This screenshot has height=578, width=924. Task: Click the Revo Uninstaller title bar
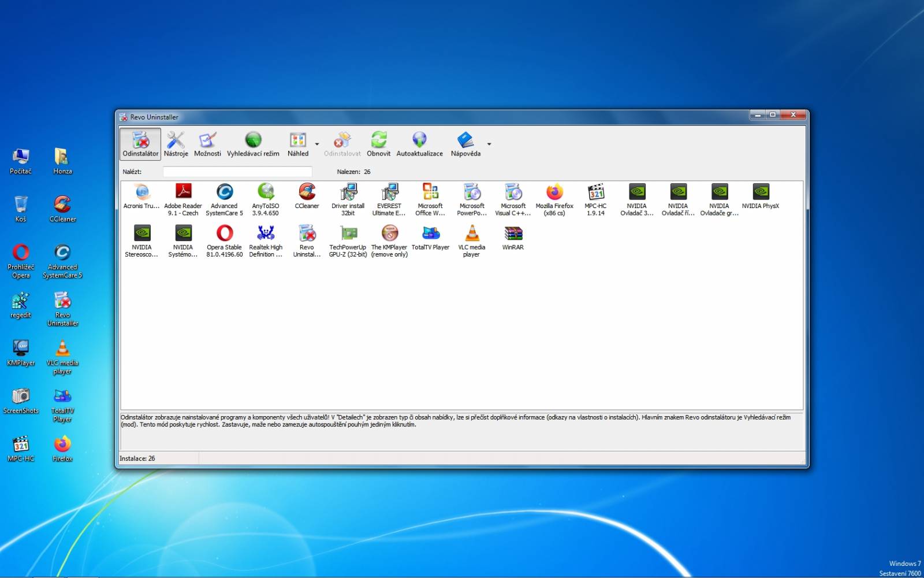(x=433, y=117)
